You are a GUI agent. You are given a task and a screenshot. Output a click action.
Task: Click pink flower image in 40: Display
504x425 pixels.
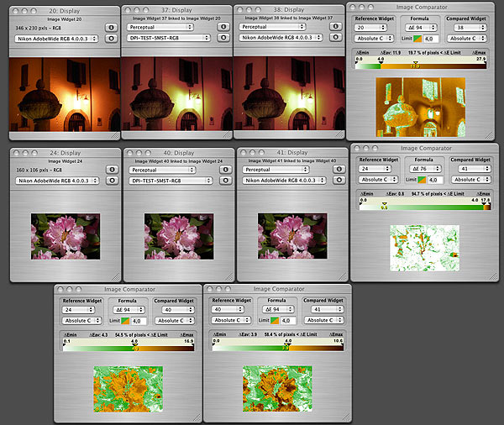(x=179, y=237)
